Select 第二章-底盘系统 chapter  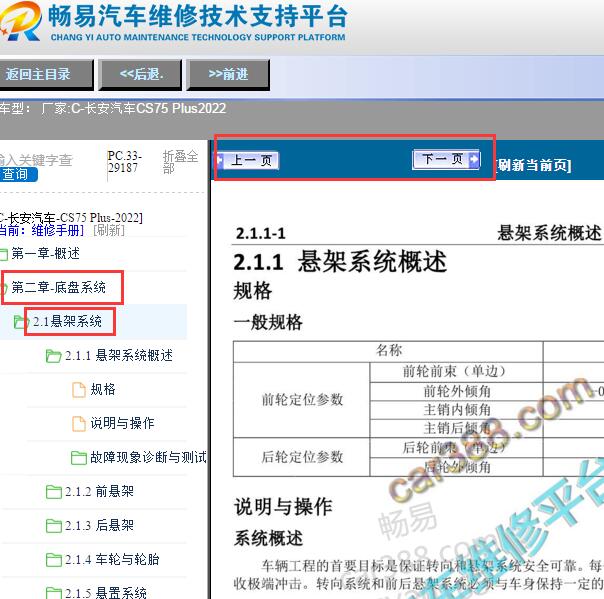58,287
